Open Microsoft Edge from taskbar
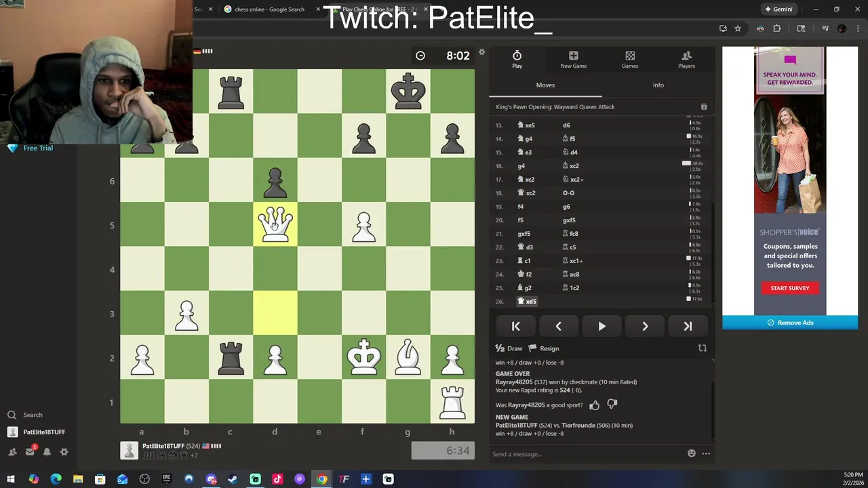The height and width of the screenshot is (488, 868). coord(56,479)
